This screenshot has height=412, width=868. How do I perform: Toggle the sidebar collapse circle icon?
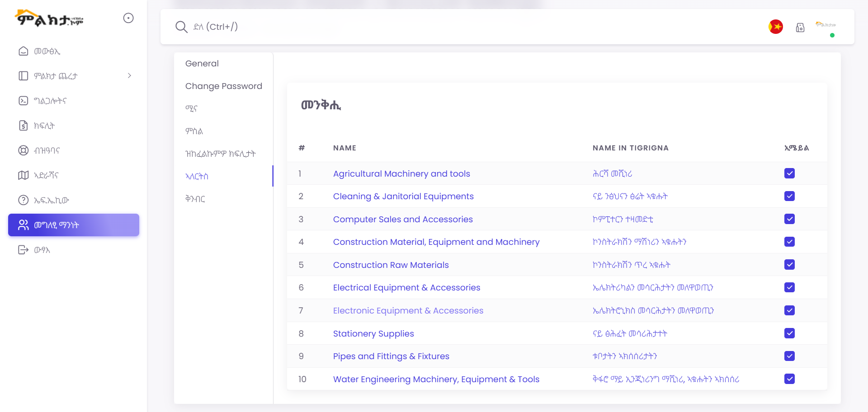pos(128,18)
